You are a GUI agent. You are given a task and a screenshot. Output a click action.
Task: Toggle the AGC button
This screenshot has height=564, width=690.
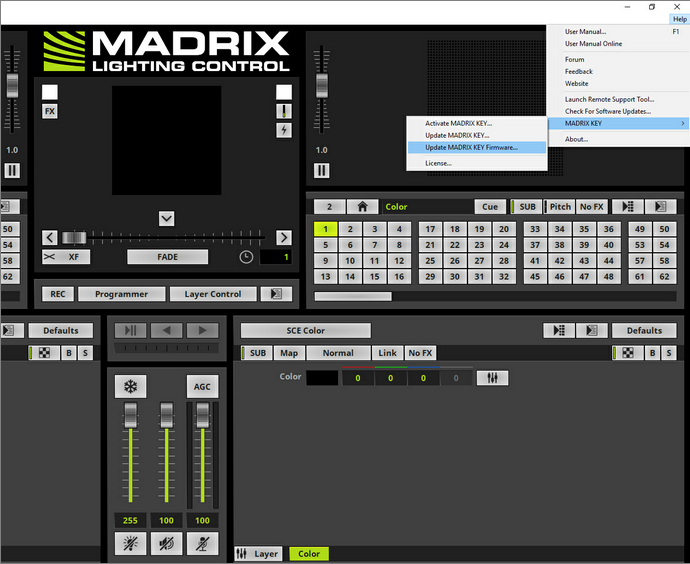202,387
